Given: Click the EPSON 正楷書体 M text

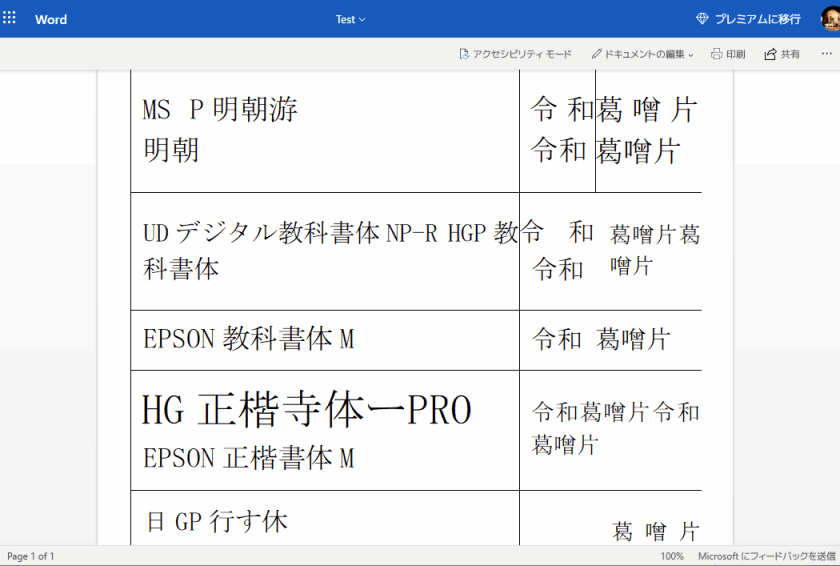Looking at the screenshot, I should (249, 458).
